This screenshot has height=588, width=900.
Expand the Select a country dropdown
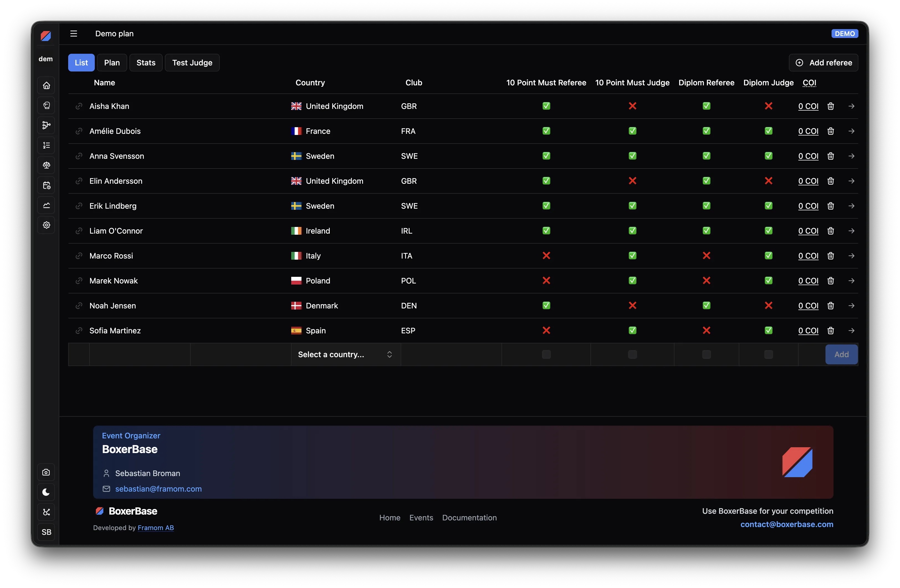point(346,354)
